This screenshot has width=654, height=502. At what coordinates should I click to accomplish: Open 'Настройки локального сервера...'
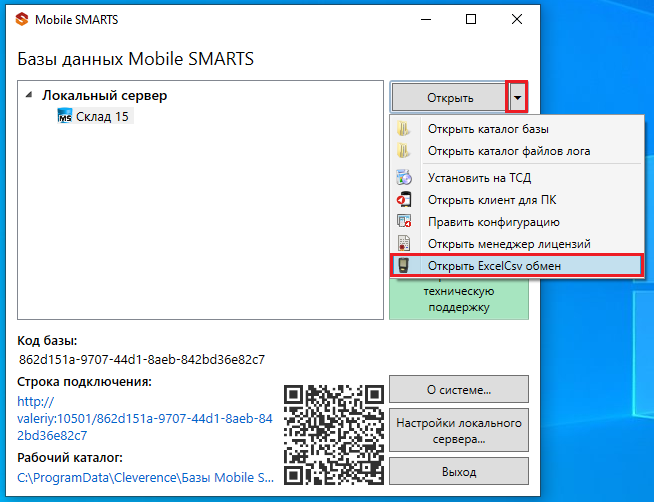(x=459, y=431)
